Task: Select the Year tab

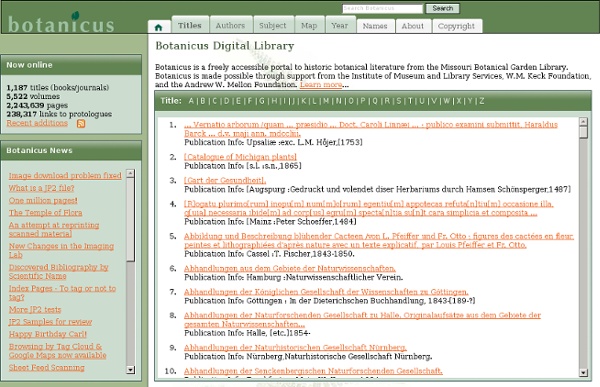Action: (x=340, y=25)
